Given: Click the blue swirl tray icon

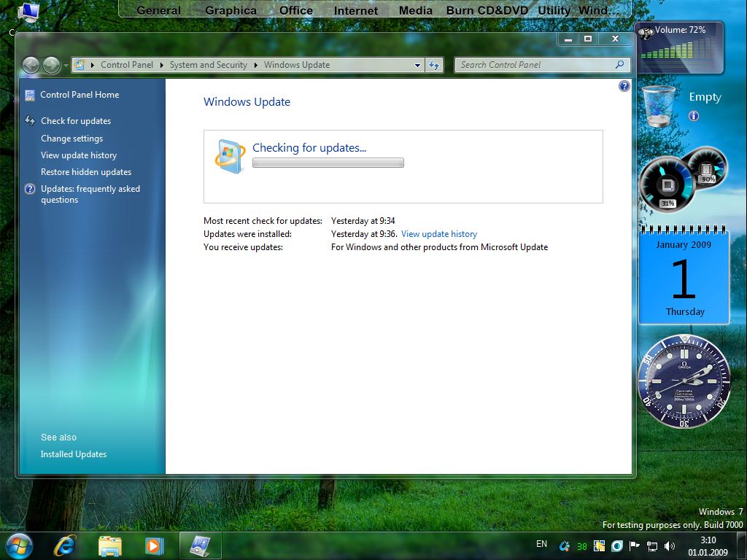Looking at the screenshot, I should [565, 546].
